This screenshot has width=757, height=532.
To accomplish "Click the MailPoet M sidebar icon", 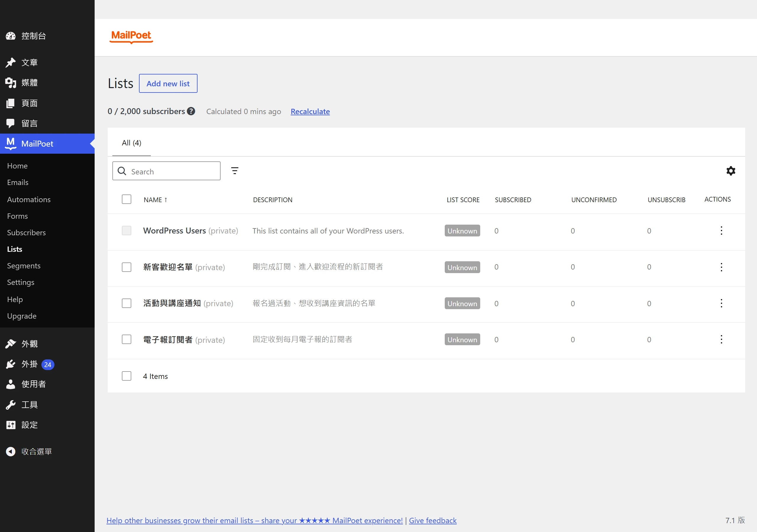I will 11,144.
